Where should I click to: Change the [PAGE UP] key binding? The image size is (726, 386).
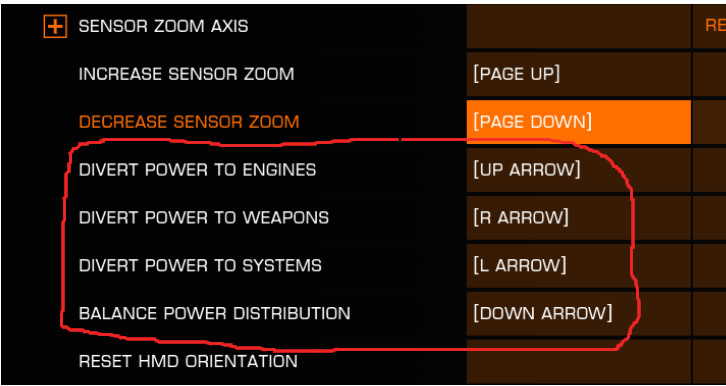579,74
